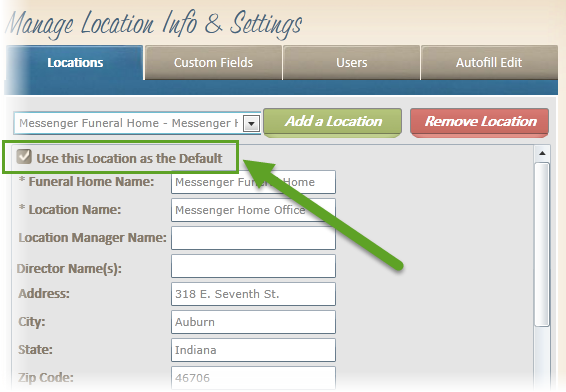The image size is (566, 392).
Task: Click the Funeral Home Name input field
Action: [253, 182]
